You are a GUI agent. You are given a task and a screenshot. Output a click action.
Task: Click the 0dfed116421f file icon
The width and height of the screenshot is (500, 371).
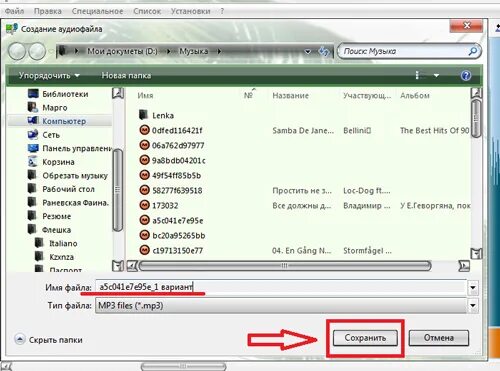[x=144, y=130]
